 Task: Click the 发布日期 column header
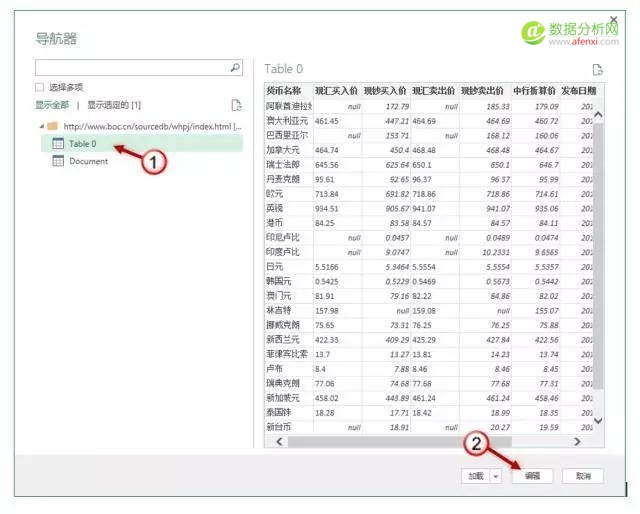coord(579,91)
